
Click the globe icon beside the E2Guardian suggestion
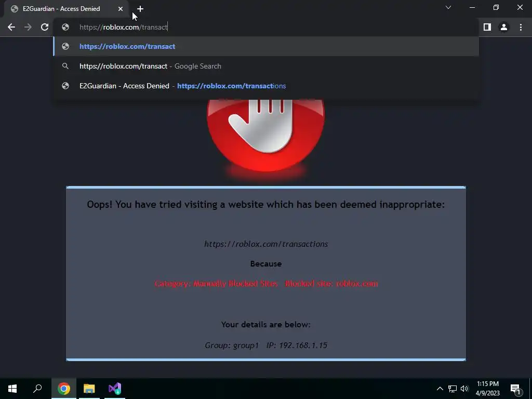65,86
